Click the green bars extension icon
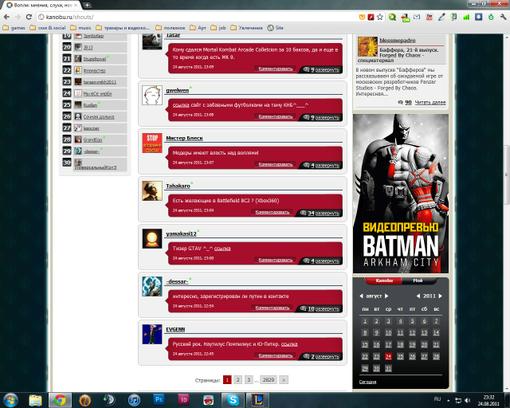510x408 pixels. click(x=466, y=17)
